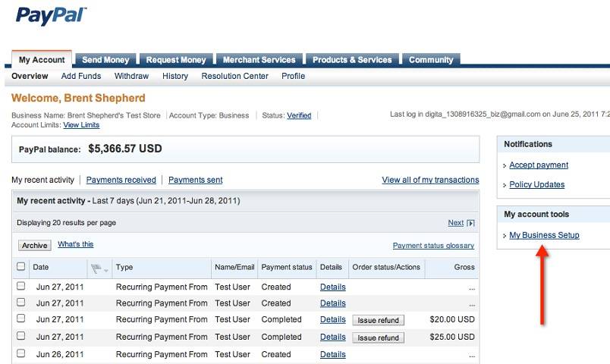This screenshot has width=610, height=364.
Task: Open Details for second Jun 27 Created payment
Action: tap(332, 303)
